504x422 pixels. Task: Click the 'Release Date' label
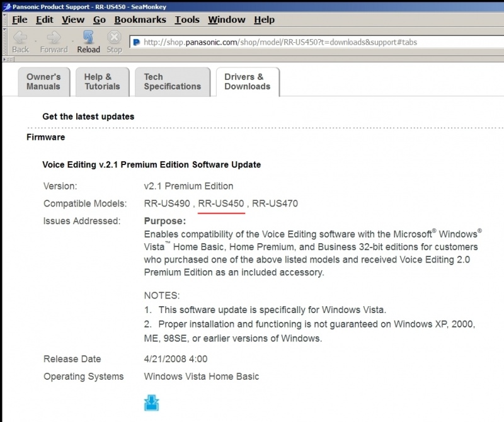pos(72,359)
